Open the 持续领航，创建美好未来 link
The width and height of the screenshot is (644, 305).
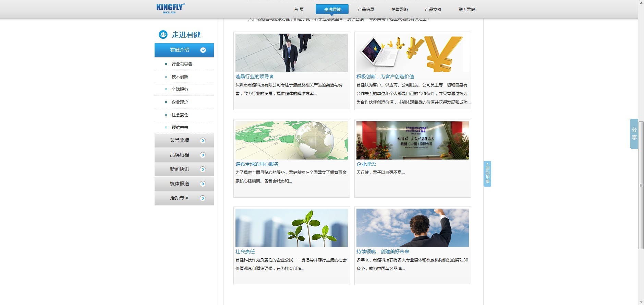click(383, 251)
